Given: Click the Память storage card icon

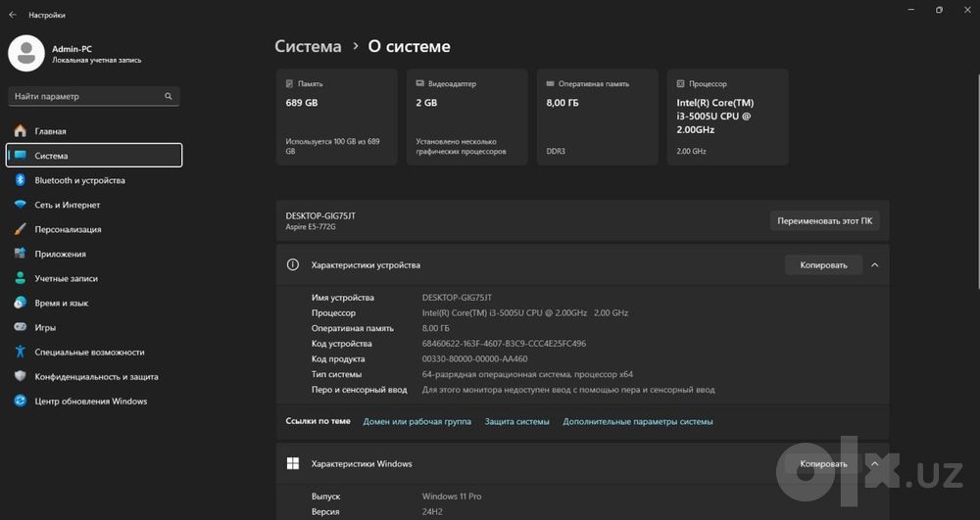Looking at the screenshot, I should [x=289, y=83].
